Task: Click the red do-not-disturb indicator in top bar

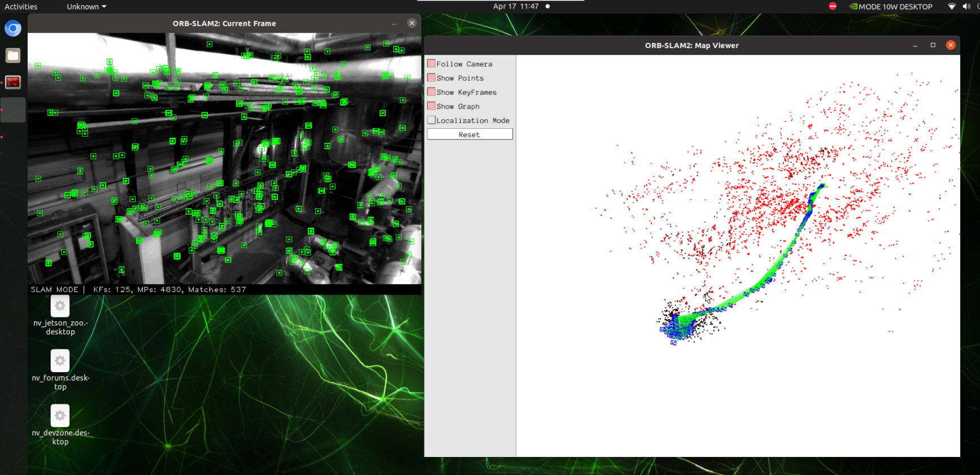Action: click(833, 6)
